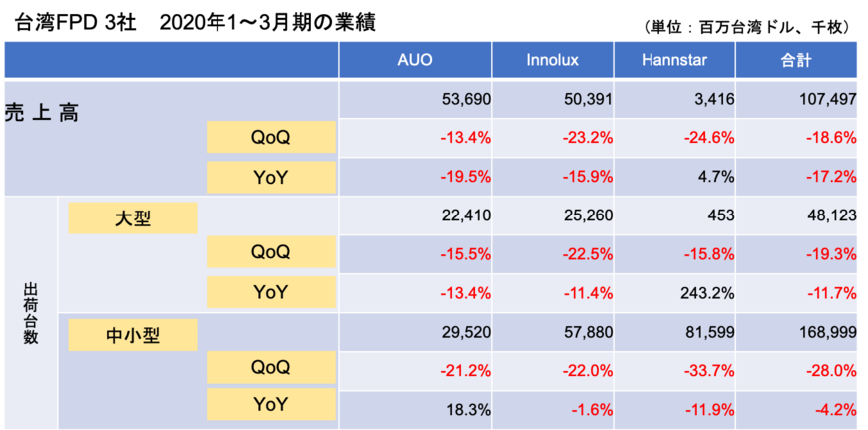This screenshot has width=868, height=430.
Task: Click the QoQ label under 売上高
Action: pos(270,138)
